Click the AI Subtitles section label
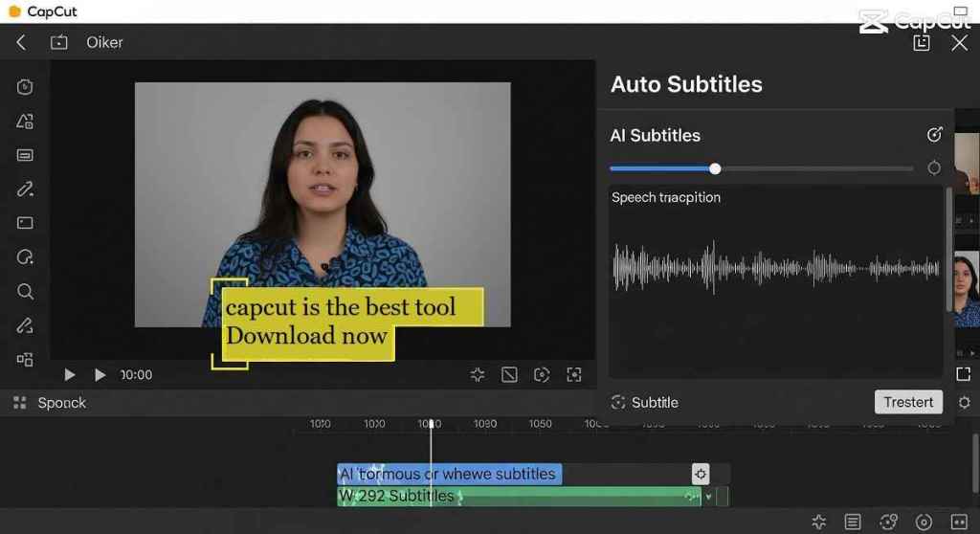 tap(655, 136)
